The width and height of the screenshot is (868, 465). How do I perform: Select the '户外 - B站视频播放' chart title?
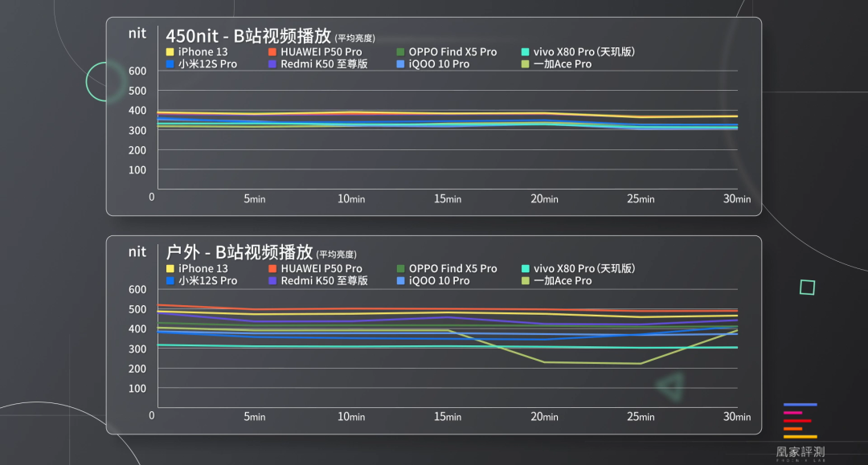(240, 253)
